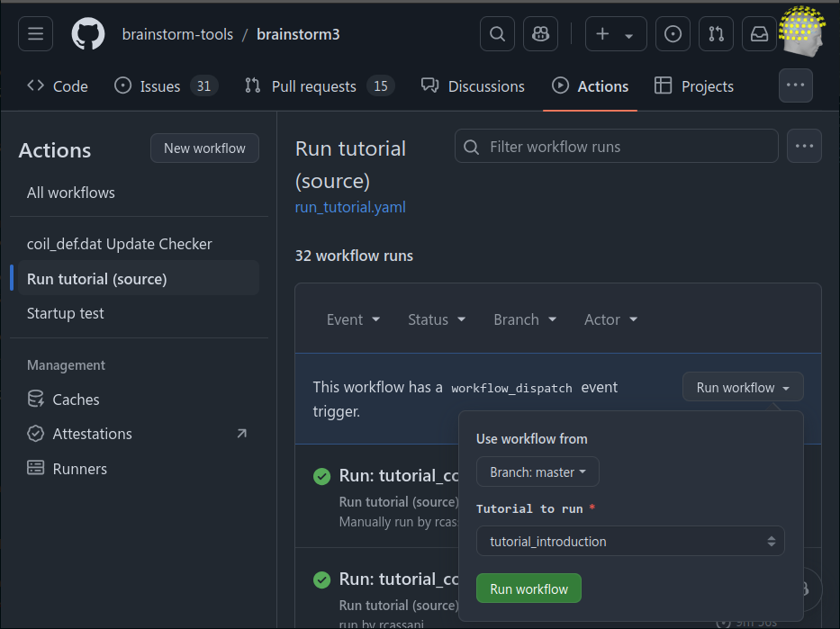This screenshot has height=629, width=840.
Task: Expand the Status filter dropdown
Action: [x=437, y=319]
